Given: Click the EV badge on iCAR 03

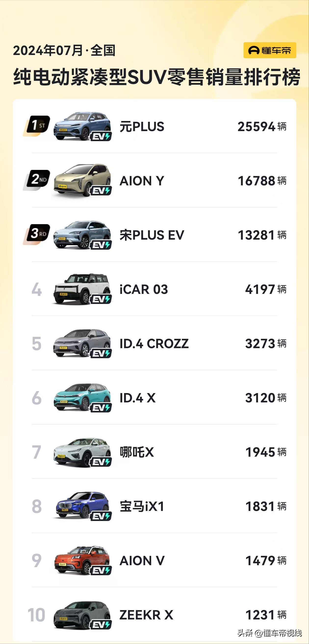Looking at the screenshot, I should [101, 299].
